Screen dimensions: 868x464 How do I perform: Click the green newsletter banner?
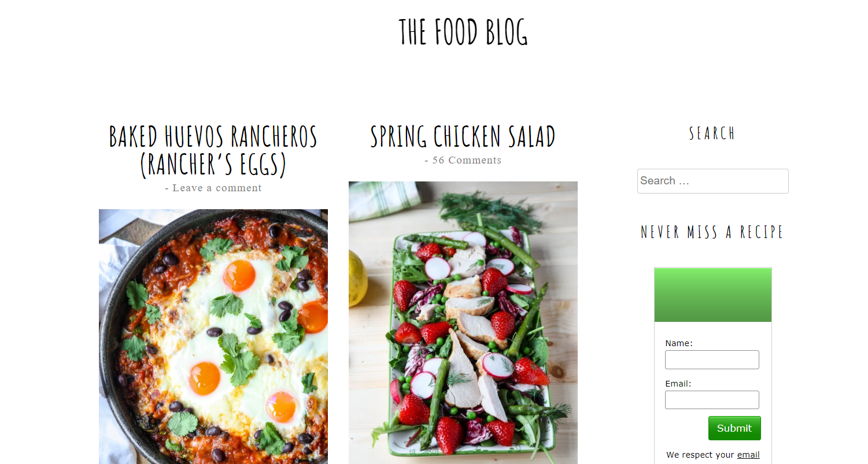(712, 294)
